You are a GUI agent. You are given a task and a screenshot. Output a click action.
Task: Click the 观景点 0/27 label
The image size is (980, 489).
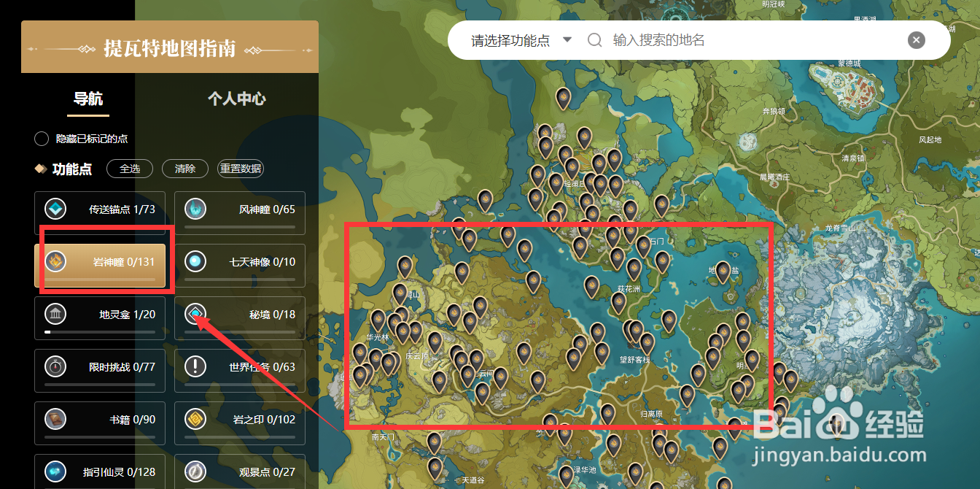(267, 471)
